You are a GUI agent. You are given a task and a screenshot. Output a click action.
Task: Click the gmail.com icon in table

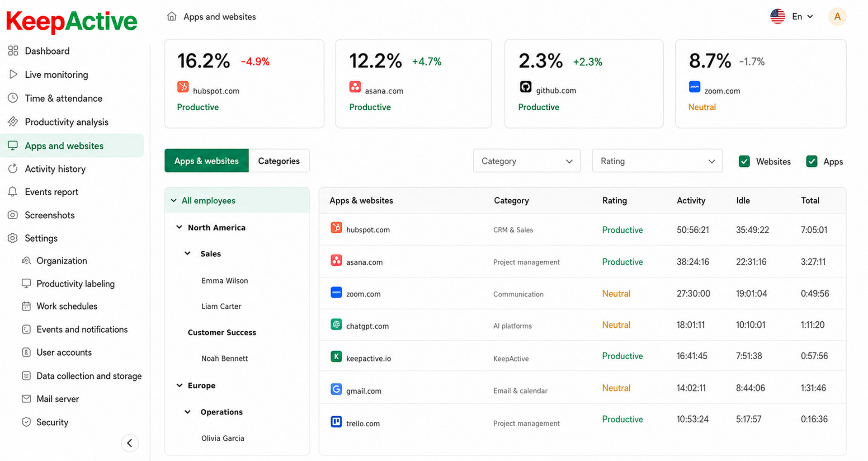(336, 389)
